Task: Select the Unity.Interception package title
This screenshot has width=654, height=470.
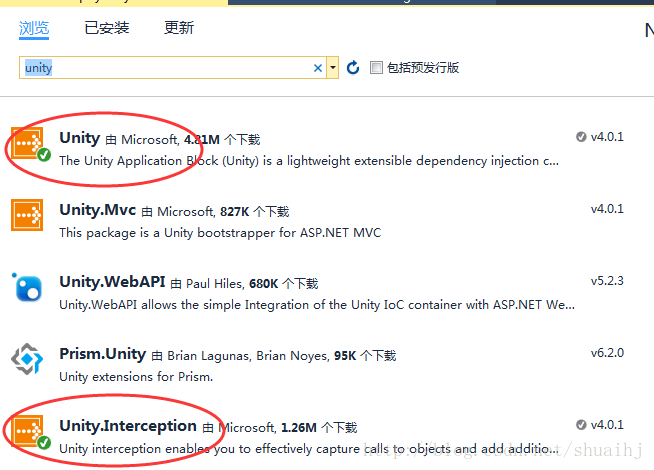Action: tap(128, 426)
